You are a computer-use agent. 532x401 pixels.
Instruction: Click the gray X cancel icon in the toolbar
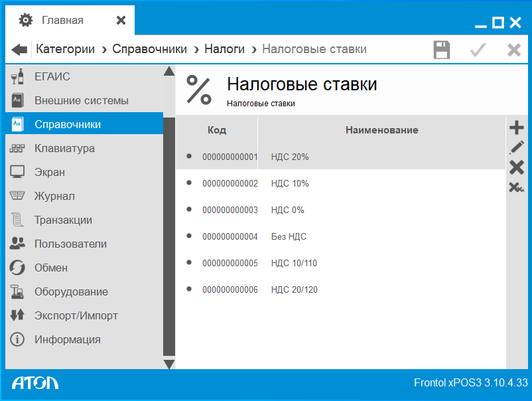pos(513,50)
